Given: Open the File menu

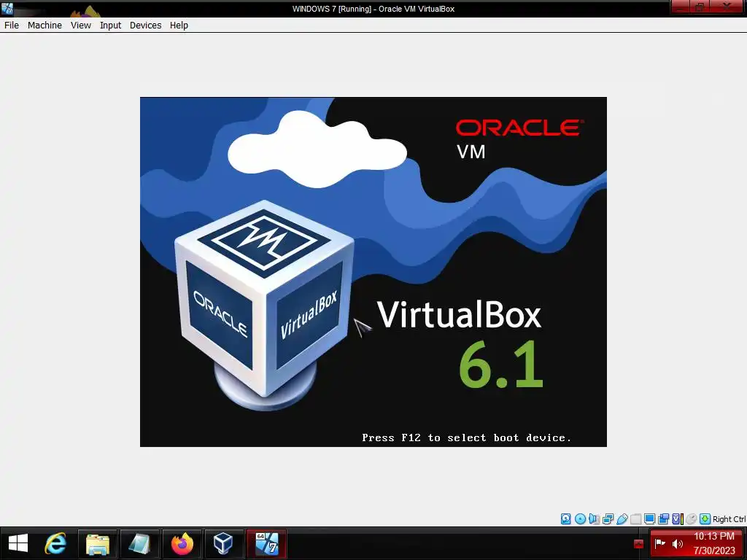Looking at the screenshot, I should click(12, 26).
